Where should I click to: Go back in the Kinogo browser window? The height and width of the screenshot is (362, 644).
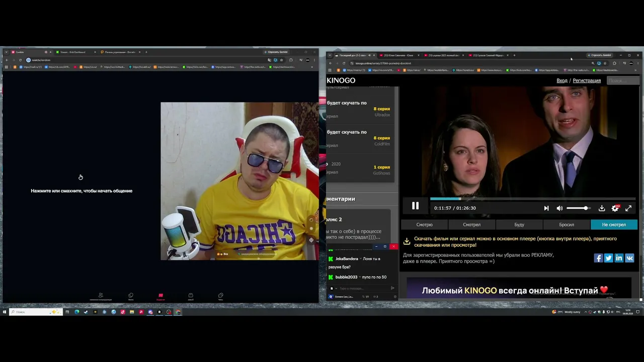tap(330, 63)
